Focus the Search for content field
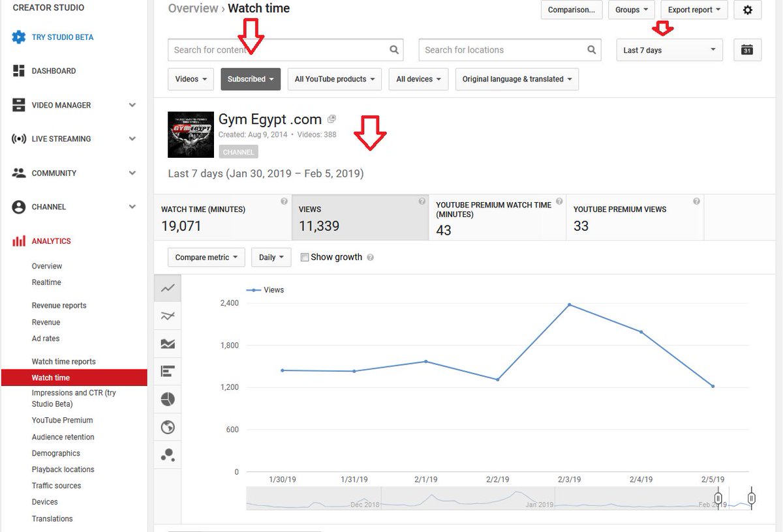This screenshot has height=532, width=783. click(286, 50)
